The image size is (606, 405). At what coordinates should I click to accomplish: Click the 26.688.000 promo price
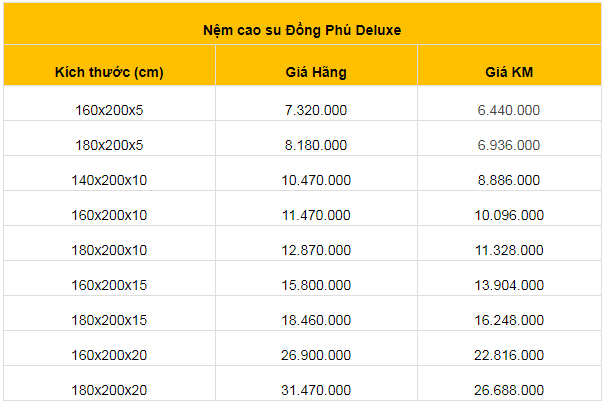(x=509, y=390)
